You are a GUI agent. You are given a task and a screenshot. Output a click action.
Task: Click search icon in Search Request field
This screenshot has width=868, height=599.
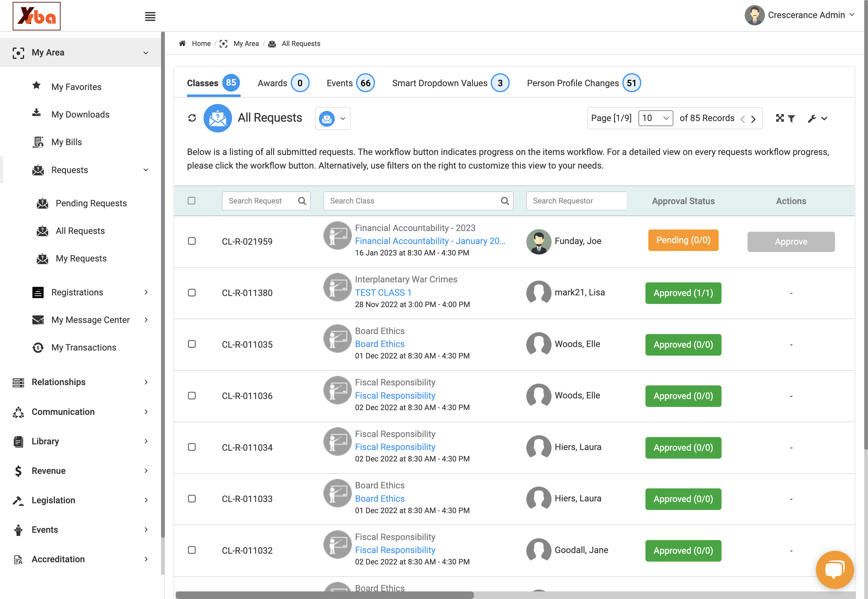coord(302,201)
